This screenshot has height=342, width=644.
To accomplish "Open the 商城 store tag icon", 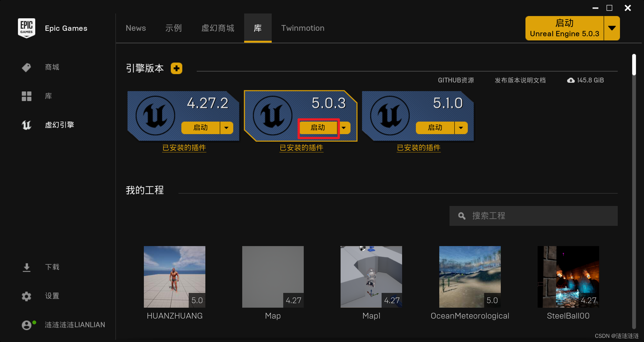I will click(x=27, y=67).
